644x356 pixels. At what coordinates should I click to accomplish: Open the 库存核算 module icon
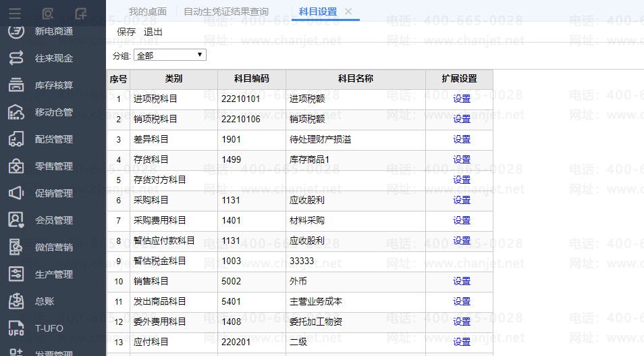point(16,85)
